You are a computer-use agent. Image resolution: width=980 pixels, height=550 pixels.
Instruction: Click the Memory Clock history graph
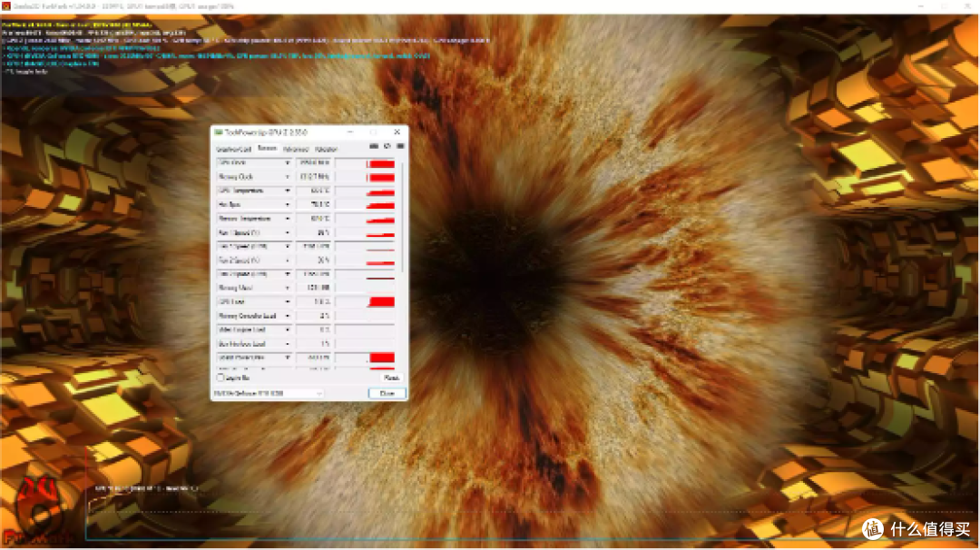click(x=365, y=177)
